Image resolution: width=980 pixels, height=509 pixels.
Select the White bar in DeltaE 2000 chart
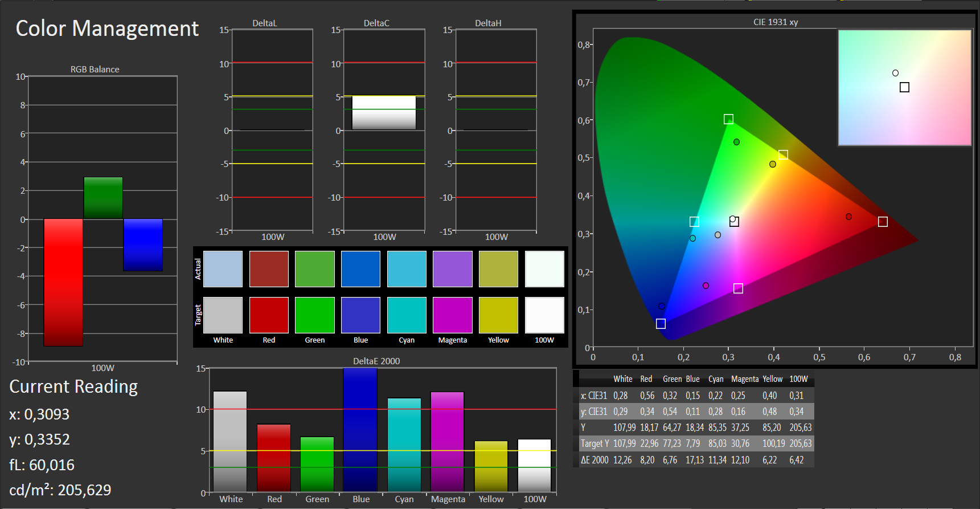(230, 441)
